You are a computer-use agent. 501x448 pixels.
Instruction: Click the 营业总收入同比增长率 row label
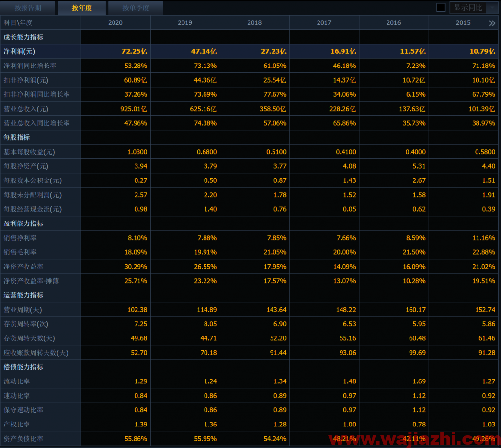36,123
